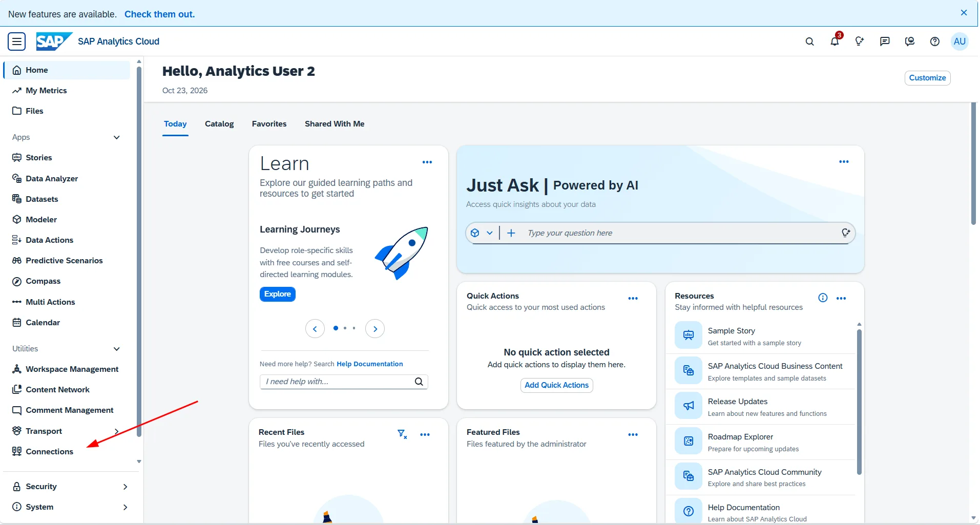Open notifications bell with 3 badge

point(835,41)
